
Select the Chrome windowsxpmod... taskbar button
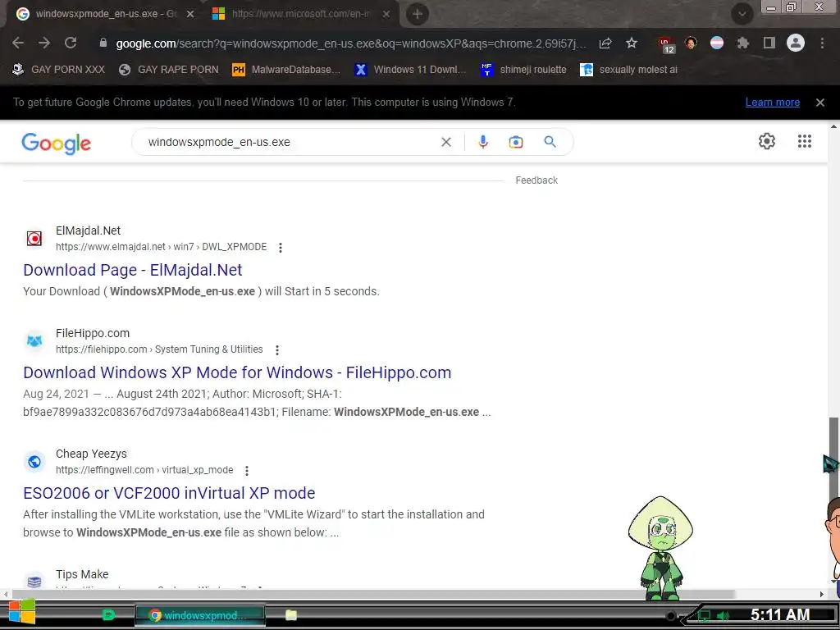[x=200, y=615]
